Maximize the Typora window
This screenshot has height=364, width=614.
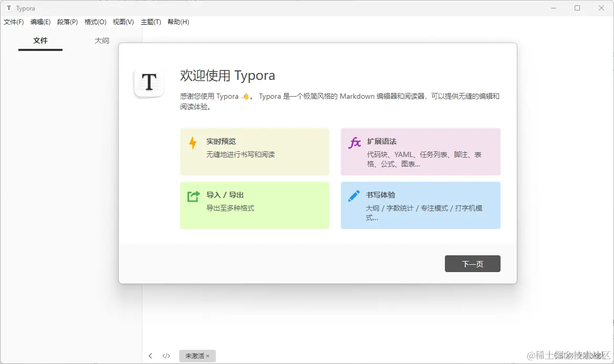click(x=577, y=8)
